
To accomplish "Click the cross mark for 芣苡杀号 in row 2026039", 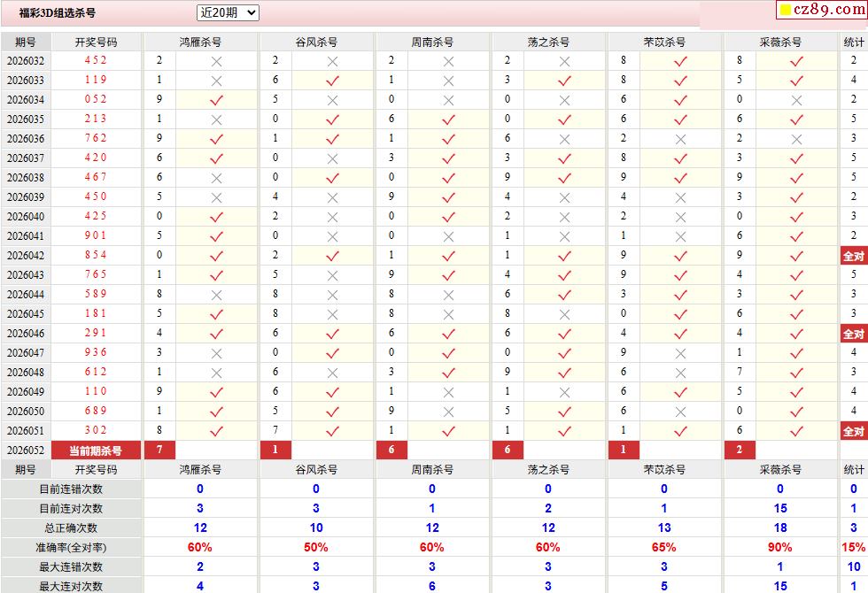I will [680, 197].
